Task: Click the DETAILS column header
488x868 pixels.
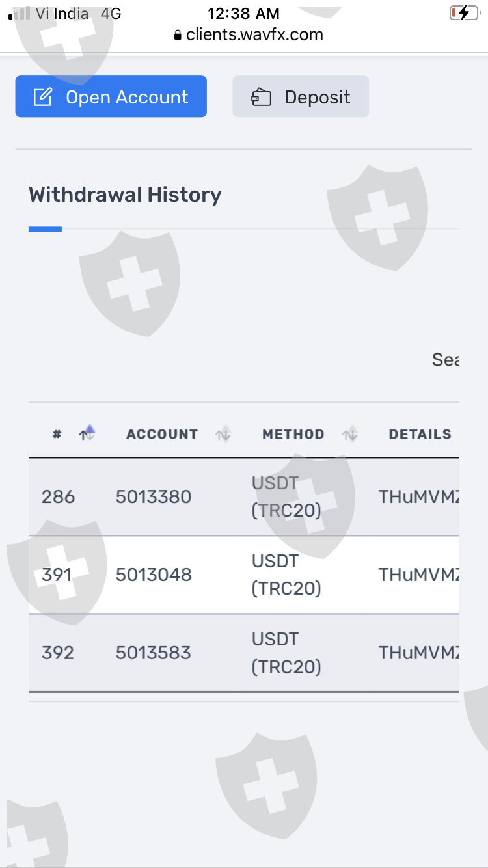Action: tap(420, 434)
